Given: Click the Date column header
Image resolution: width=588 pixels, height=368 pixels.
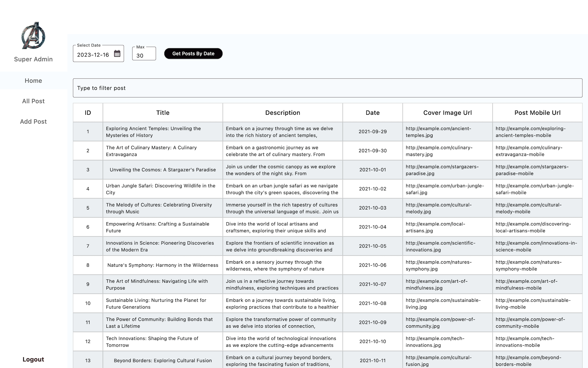Looking at the screenshot, I should click(373, 113).
